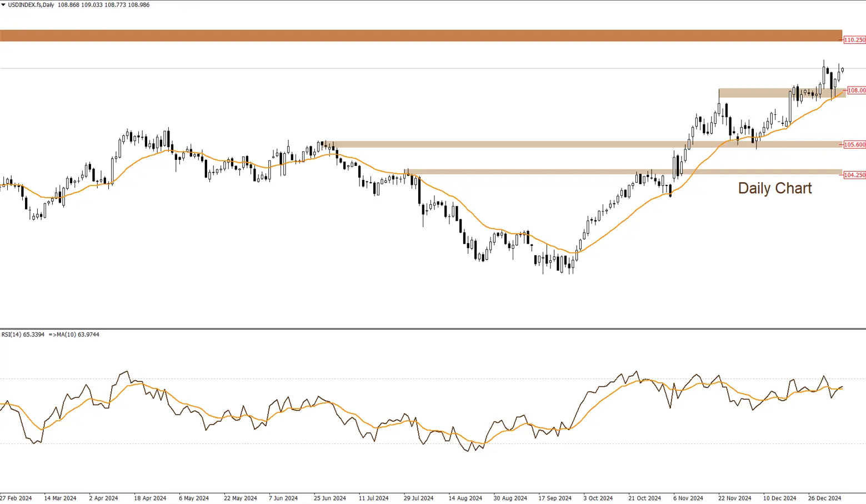Click the 18 Apr 2024 date label
The height and width of the screenshot is (504, 866).
click(x=150, y=498)
